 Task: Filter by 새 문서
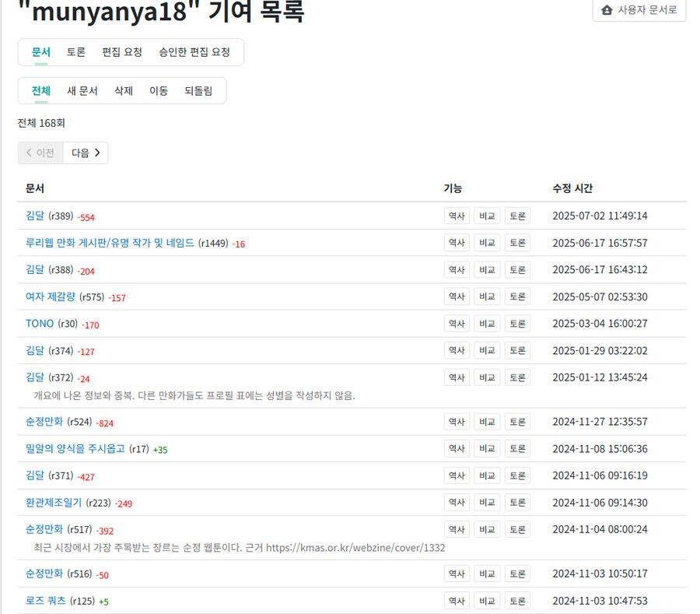(x=82, y=91)
